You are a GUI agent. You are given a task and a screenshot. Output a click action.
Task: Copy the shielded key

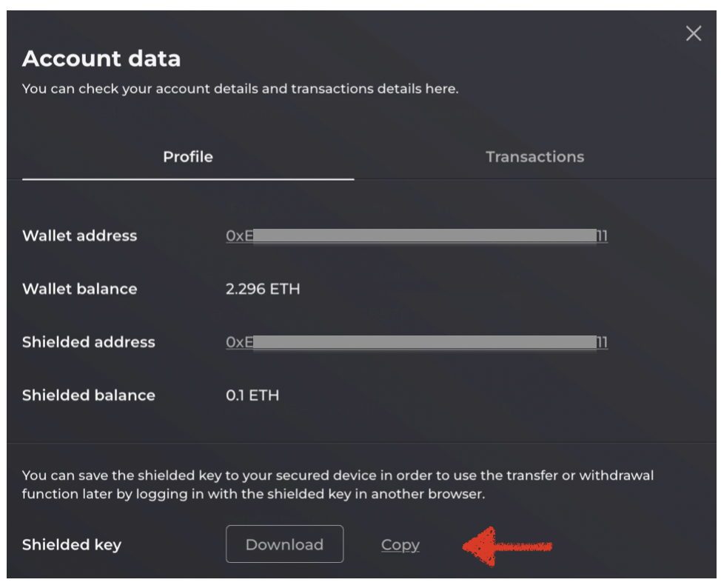399,544
